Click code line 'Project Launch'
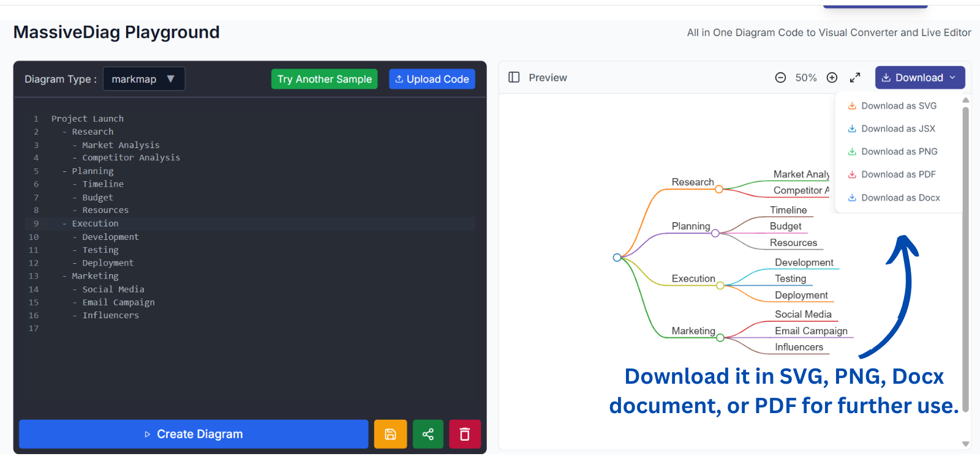 tap(88, 119)
